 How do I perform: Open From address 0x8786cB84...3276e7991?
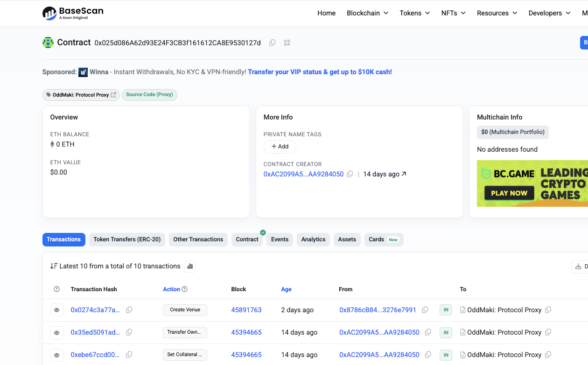(378, 310)
